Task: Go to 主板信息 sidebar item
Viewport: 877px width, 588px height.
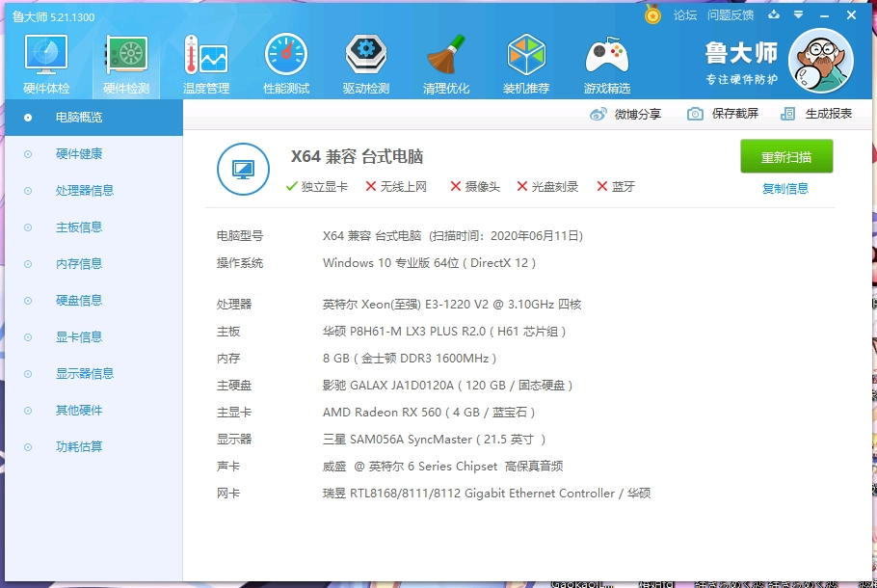Action: click(94, 227)
